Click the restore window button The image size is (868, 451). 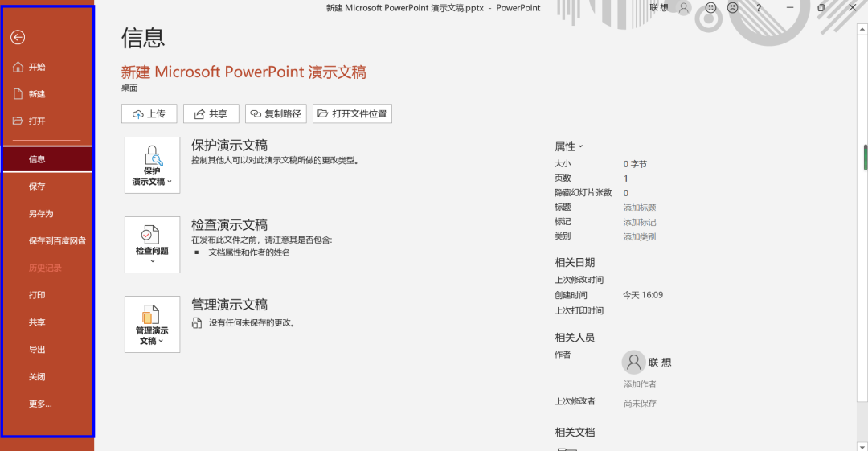coord(821,8)
